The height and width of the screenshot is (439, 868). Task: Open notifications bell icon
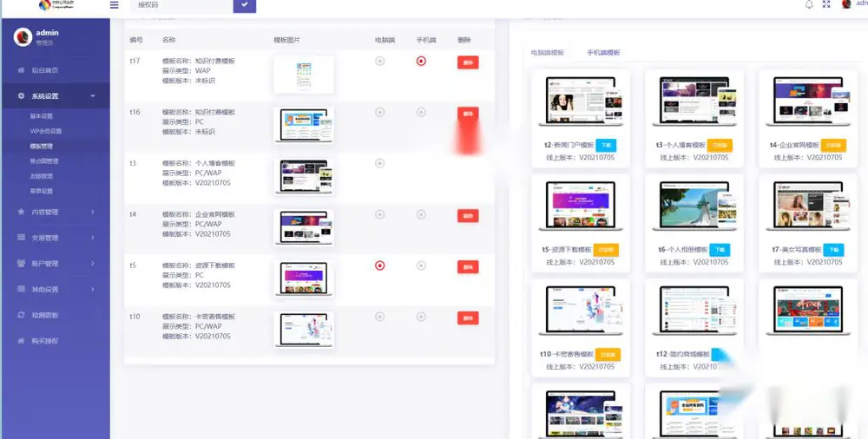(809, 4)
